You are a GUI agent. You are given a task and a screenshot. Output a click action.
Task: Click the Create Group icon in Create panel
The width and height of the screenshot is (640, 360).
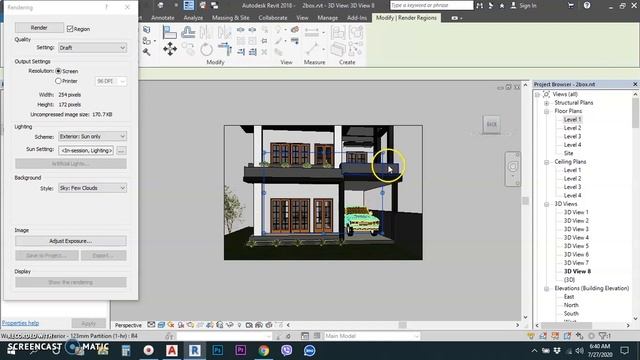[357, 32]
